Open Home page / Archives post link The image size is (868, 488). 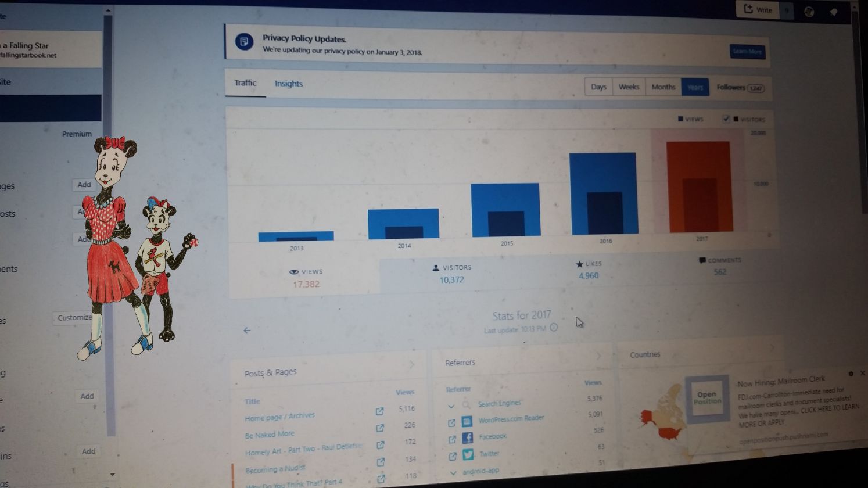click(x=279, y=417)
